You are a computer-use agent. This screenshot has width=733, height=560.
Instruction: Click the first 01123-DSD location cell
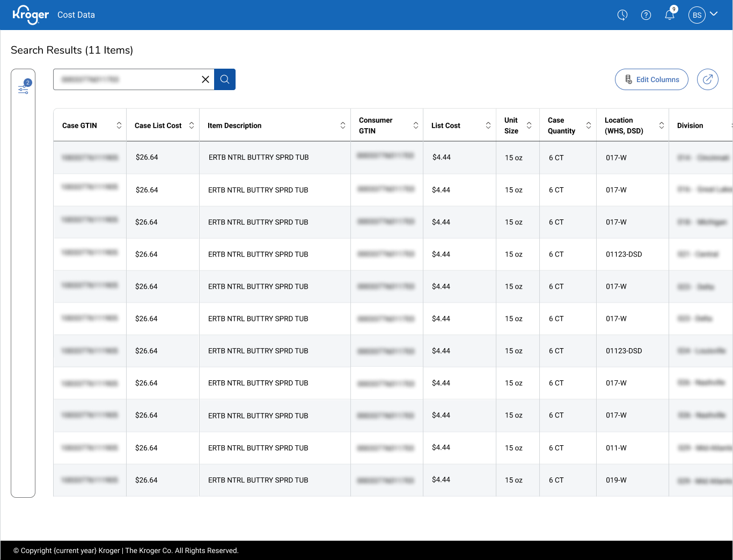pos(624,254)
